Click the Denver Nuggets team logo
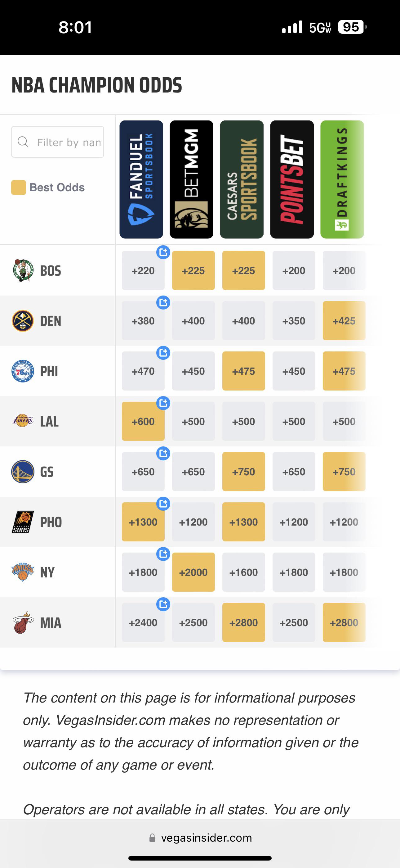This screenshot has width=400, height=868. [x=23, y=321]
